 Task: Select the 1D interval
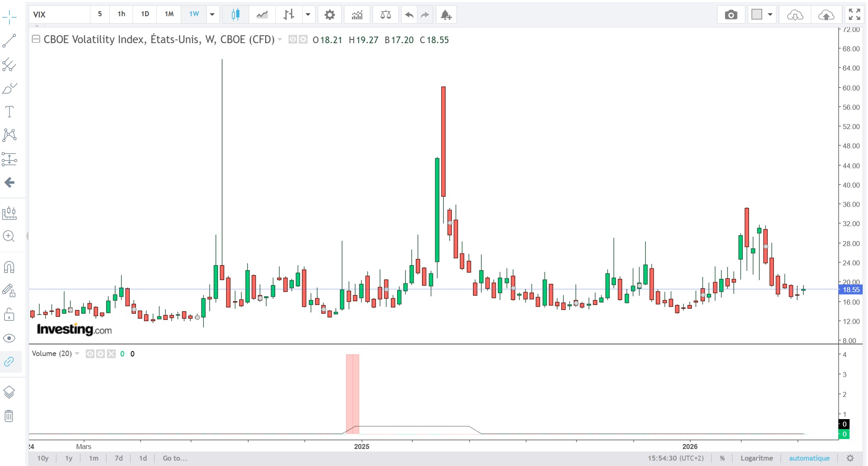(x=145, y=14)
